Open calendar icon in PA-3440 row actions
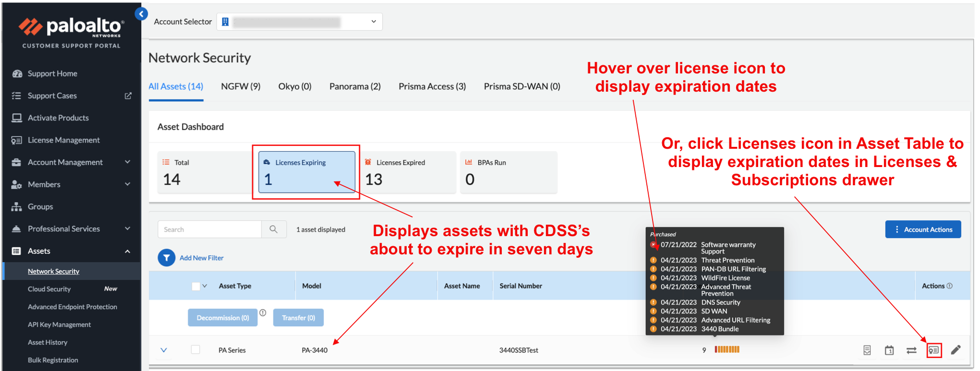 889,350
